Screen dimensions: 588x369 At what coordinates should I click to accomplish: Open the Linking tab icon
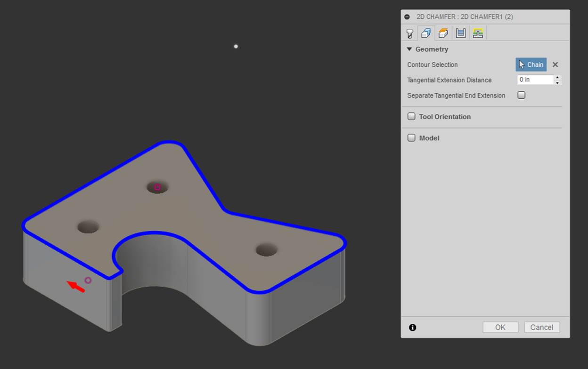click(x=478, y=33)
